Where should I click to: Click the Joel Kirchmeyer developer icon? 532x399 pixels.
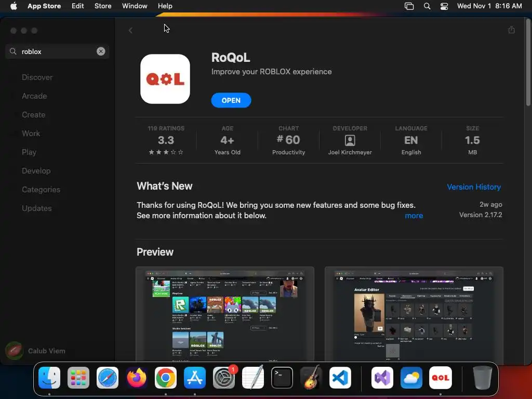click(350, 140)
